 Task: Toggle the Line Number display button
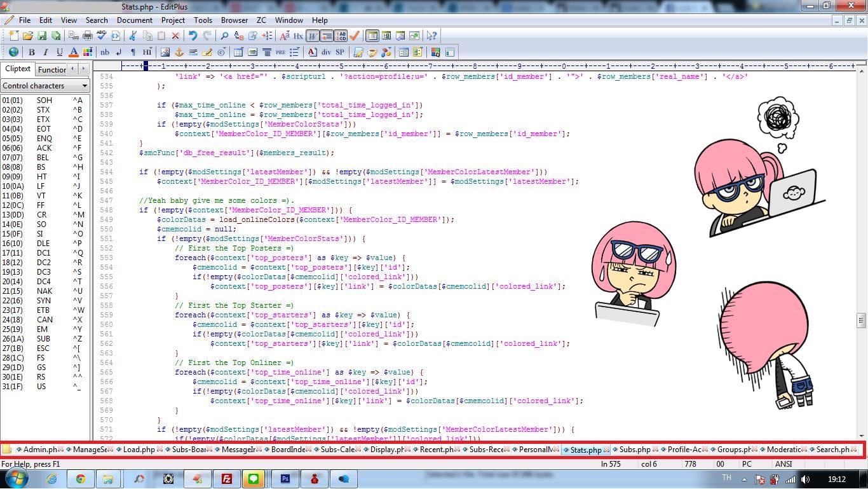tap(341, 36)
